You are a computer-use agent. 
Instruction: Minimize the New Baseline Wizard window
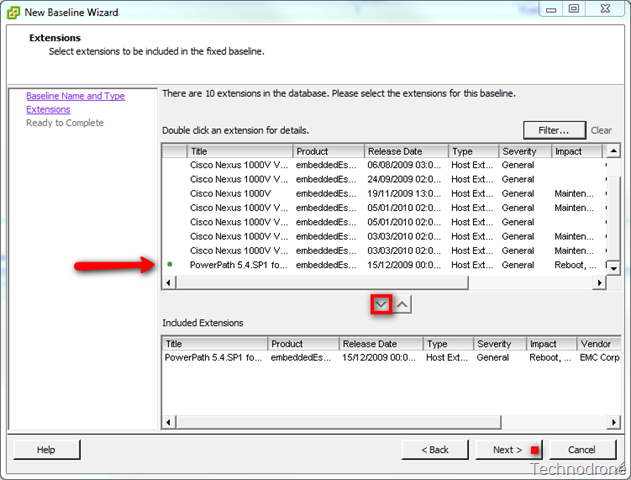551,9
